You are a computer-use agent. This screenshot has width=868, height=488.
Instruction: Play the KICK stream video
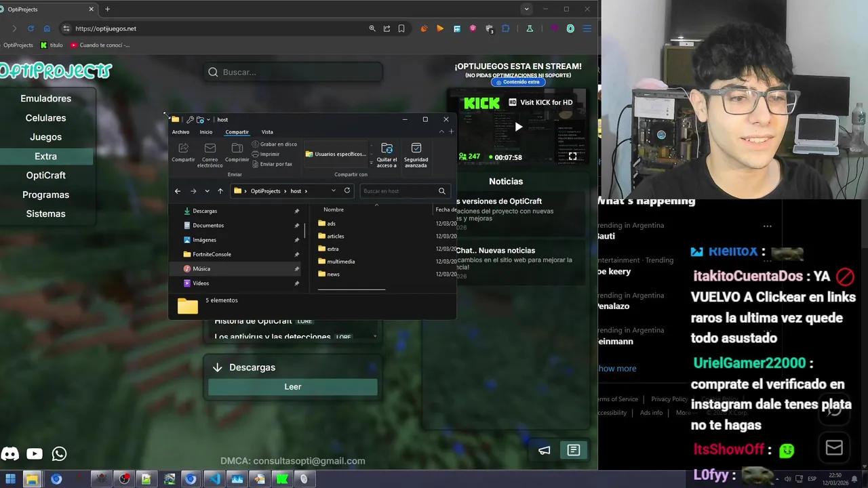coord(518,127)
